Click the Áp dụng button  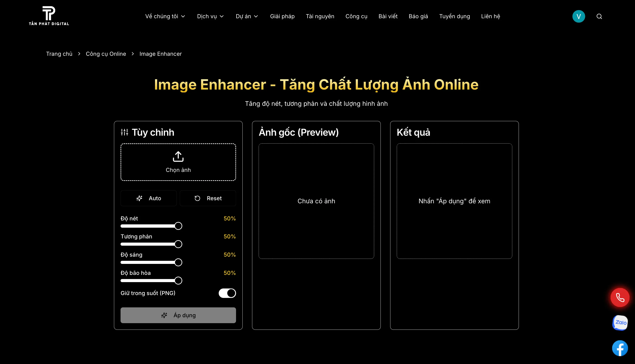click(x=178, y=315)
